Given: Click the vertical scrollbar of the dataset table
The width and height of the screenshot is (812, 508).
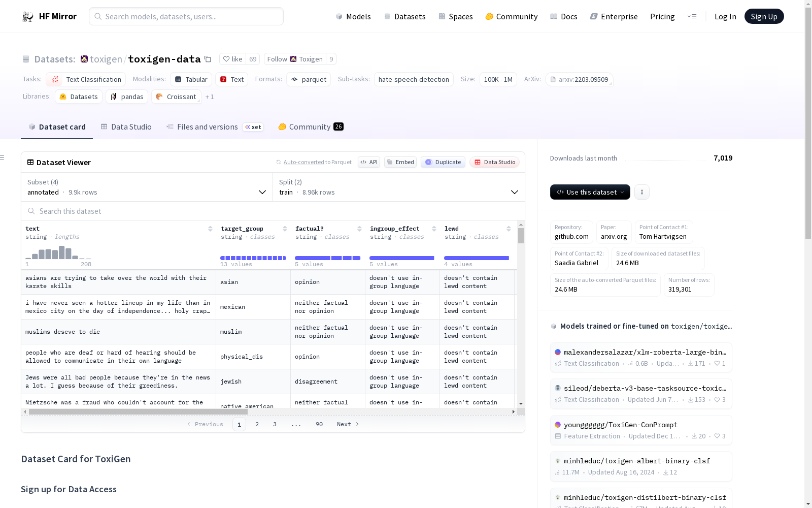Looking at the screenshot, I should tap(521, 236).
